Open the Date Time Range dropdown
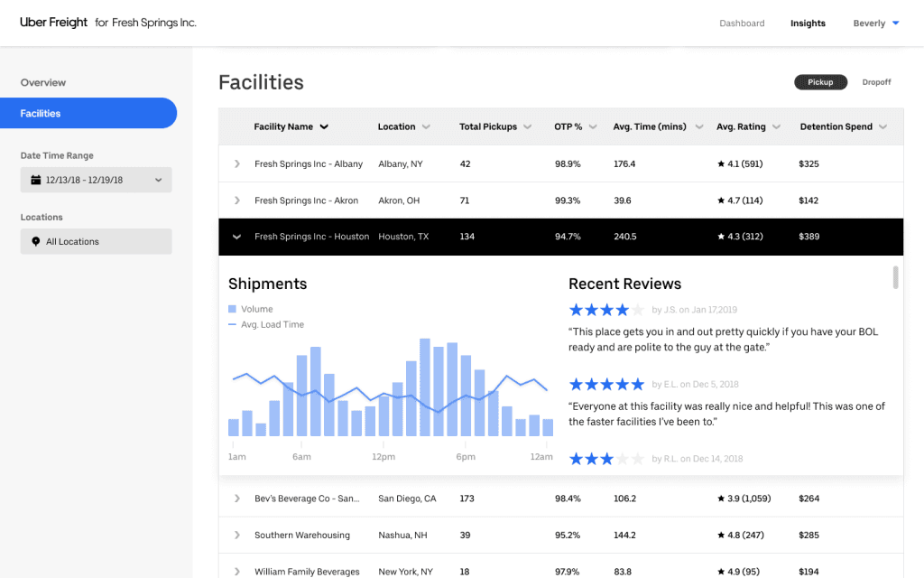The image size is (924, 578). click(96, 180)
